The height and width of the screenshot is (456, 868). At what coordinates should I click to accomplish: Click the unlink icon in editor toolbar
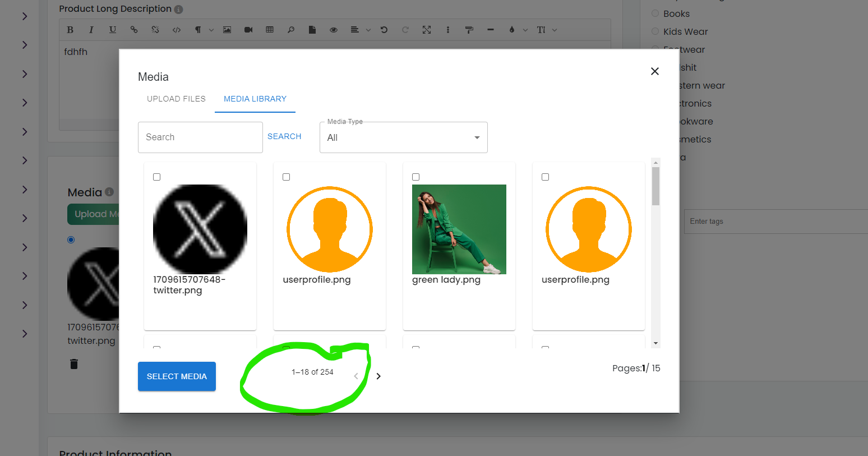click(155, 30)
